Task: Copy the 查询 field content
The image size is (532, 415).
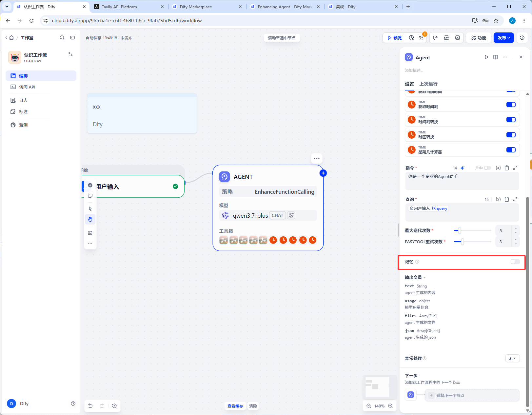Action: tap(507, 199)
